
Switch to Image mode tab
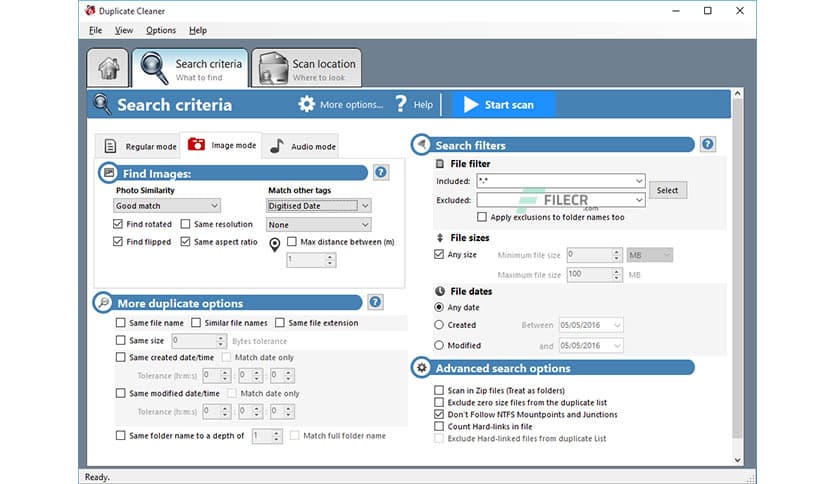tap(222, 145)
